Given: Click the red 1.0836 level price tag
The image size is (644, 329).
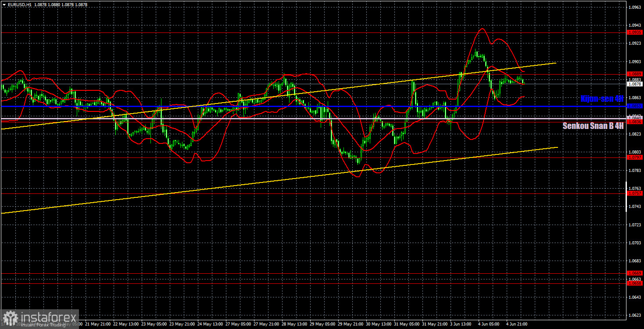Looking at the screenshot, I should [635, 122].
